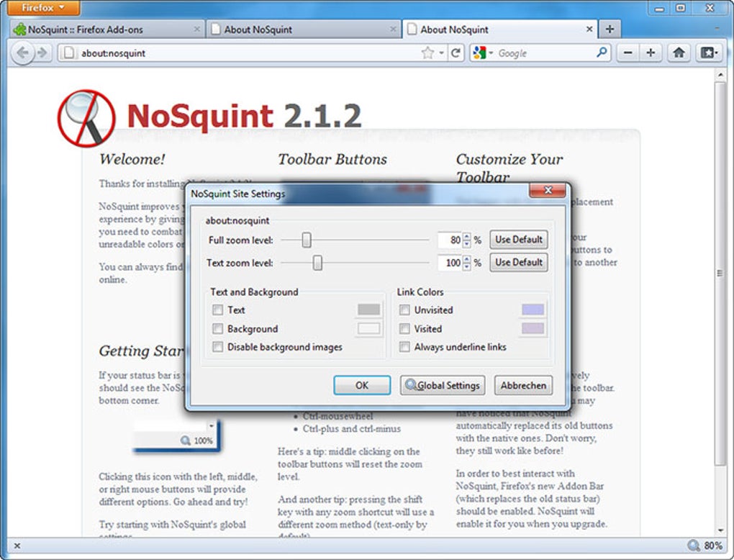Open a new tab with plus button

tap(610, 29)
